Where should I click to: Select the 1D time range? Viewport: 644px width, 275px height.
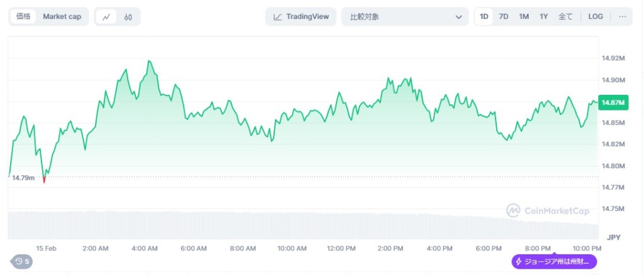484,17
